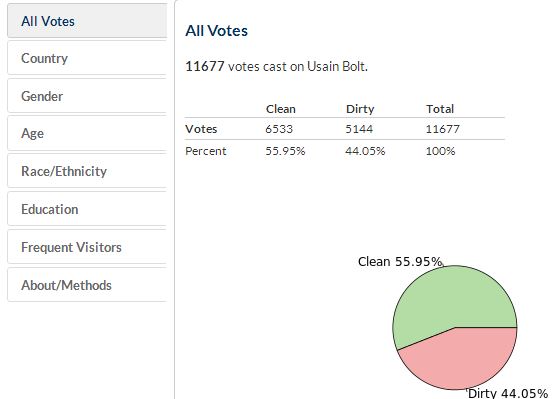Click the Total column header

(x=440, y=109)
